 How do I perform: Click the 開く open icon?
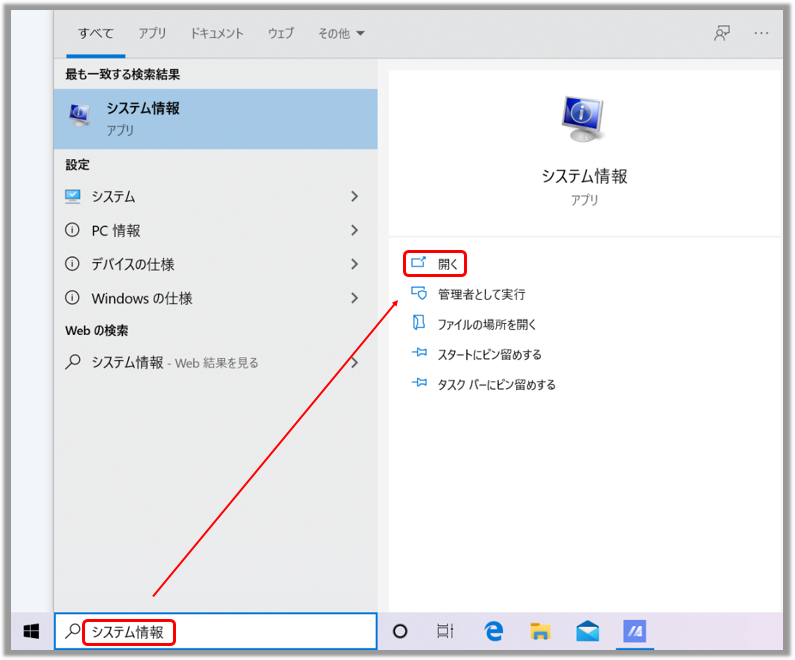[419, 262]
